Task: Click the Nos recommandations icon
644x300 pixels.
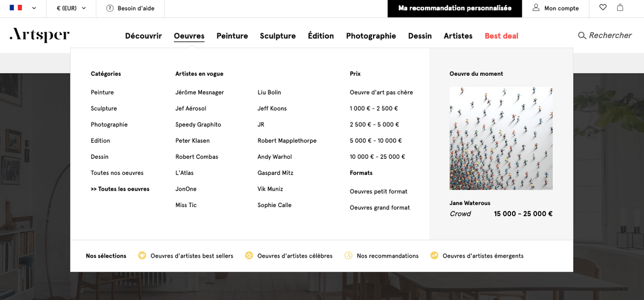Action: [348, 255]
